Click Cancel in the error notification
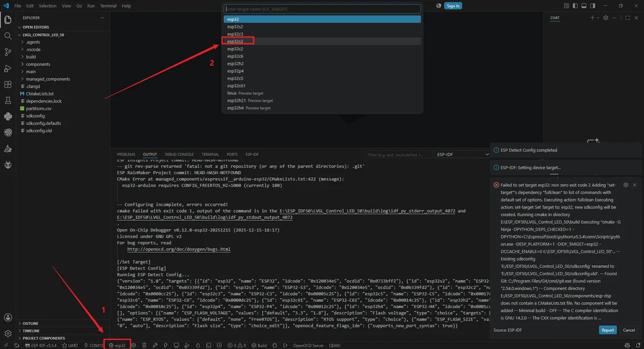 click(x=628, y=330)
